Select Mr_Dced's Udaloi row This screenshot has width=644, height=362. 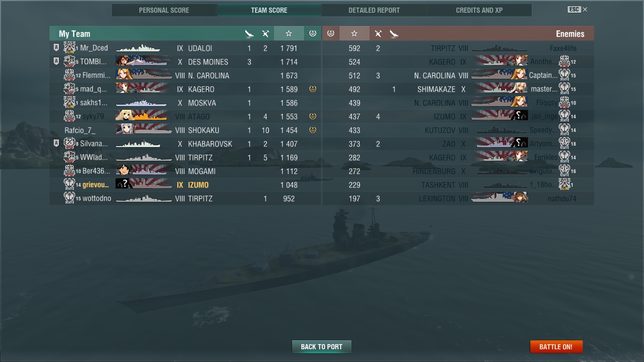pos(185,48)
